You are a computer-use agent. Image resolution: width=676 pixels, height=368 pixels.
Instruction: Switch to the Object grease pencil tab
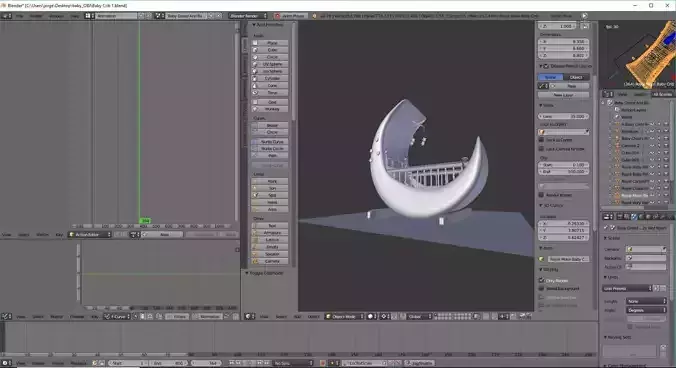point(576,77)
